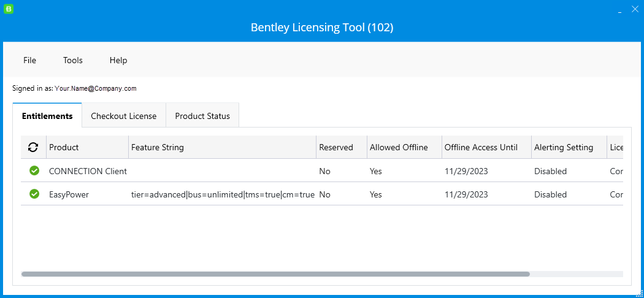Click Reserved value No for EasyPower

point(324,194)
